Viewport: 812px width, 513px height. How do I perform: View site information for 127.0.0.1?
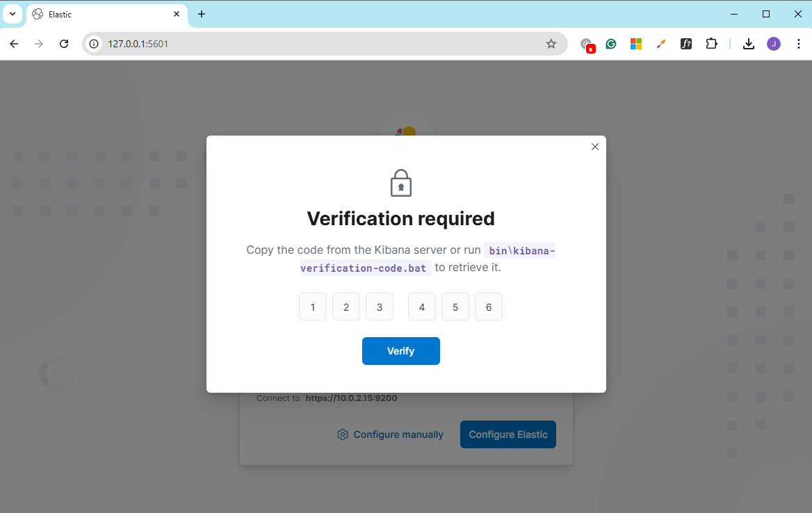pos(94,44)
